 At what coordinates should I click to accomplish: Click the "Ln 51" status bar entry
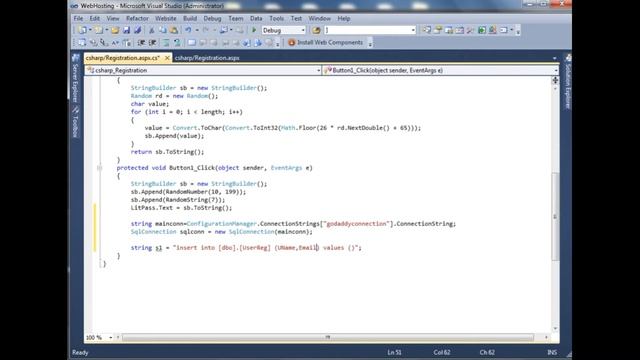click(x=394, y=352)
